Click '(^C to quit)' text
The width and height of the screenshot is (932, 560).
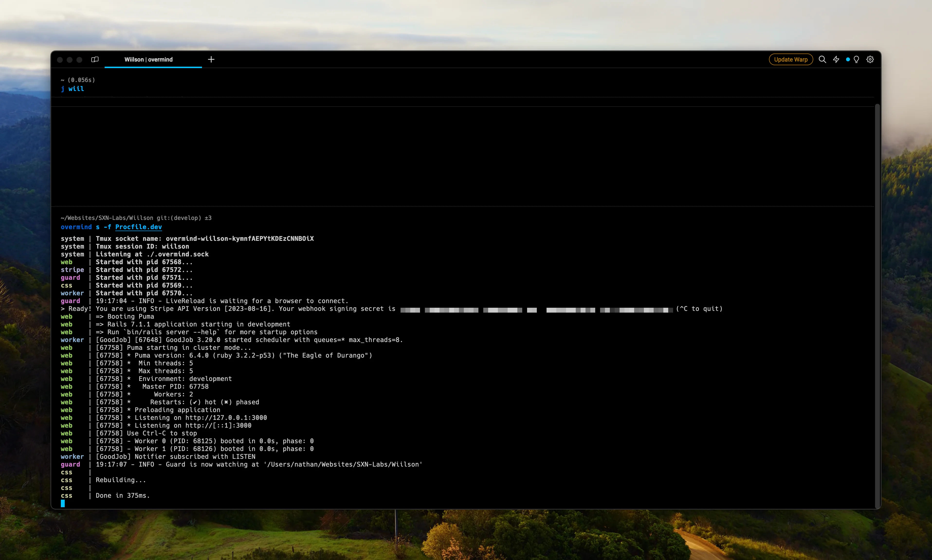point(699,309)
